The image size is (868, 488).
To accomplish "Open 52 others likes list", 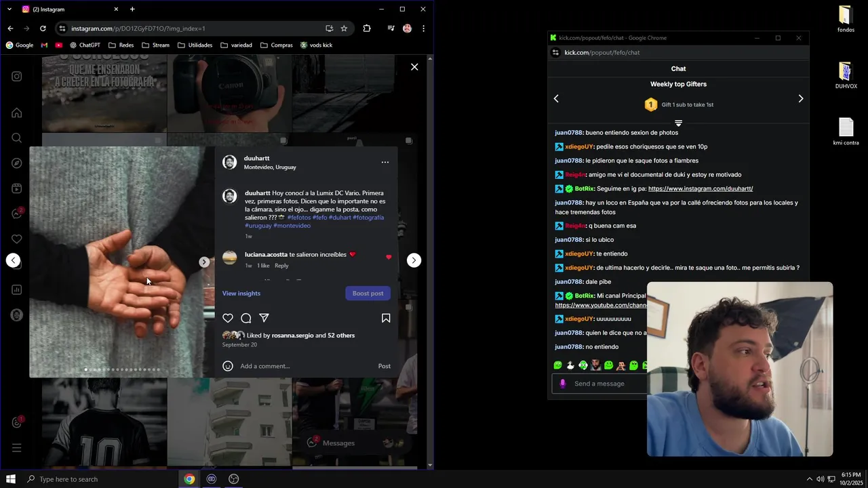I will (x=341, y=335).
